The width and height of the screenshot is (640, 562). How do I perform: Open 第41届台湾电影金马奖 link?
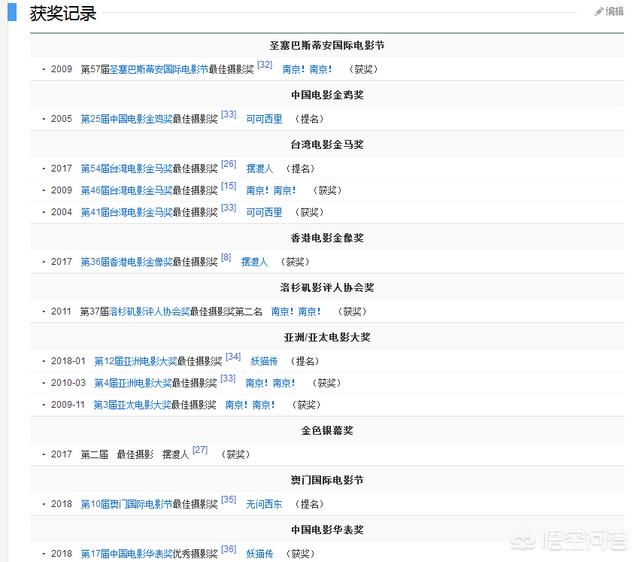click(x=126, y=212)
